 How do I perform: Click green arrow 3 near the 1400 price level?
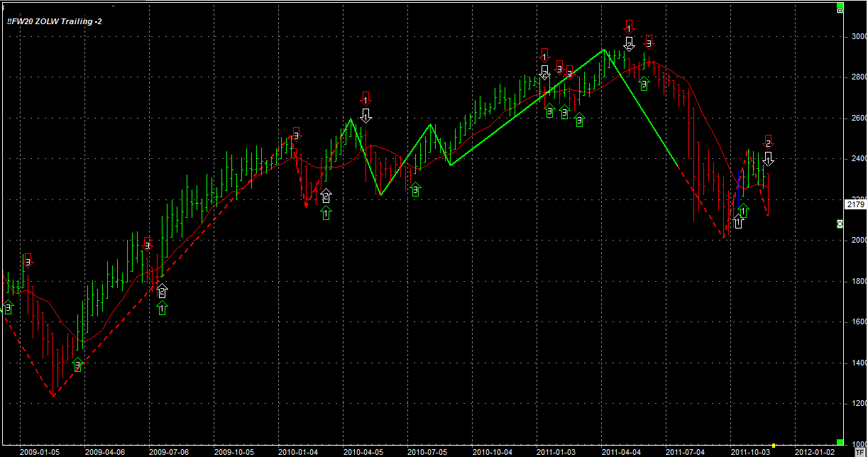(x=78, y=365)
